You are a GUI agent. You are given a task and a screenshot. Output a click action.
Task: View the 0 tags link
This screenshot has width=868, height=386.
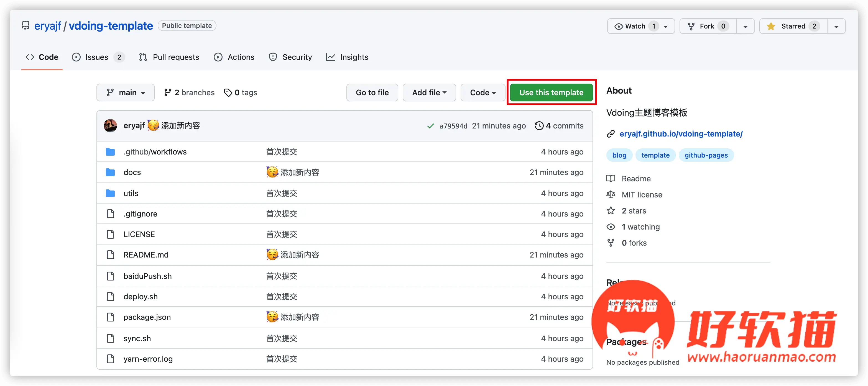pyautogui.click(x=241, y=92)
